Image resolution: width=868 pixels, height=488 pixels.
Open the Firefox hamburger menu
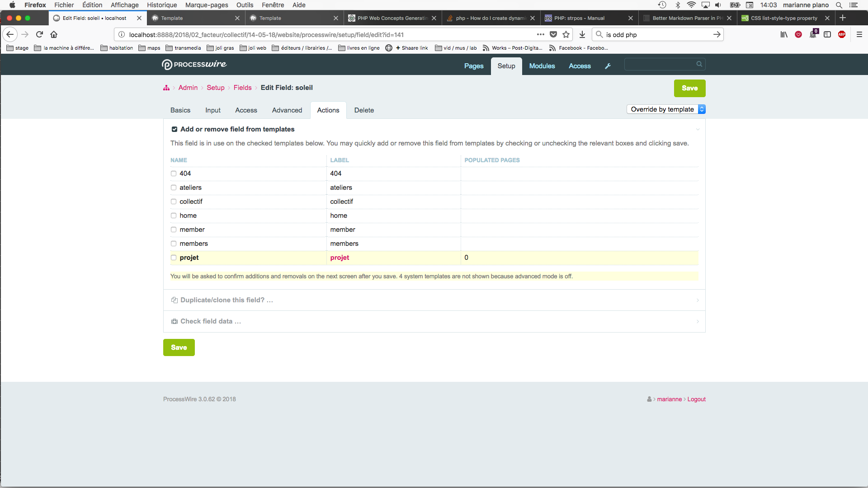[859, 34]
